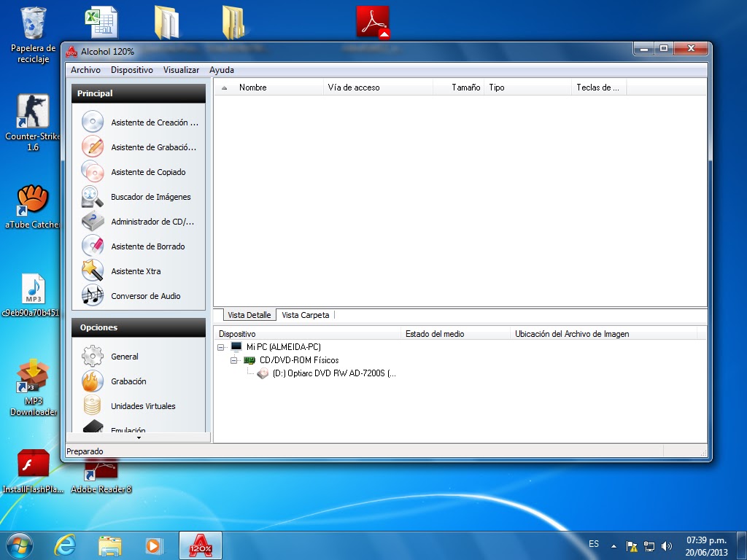Switch to the Vista Detalle tab
The height and width of the screenshot is (560, 747).
click(x=249, y=315)
